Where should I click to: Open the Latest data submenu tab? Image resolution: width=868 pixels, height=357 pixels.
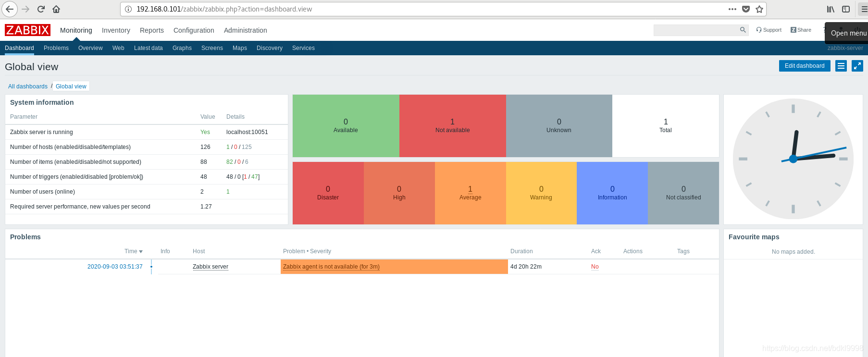[149, 48]
